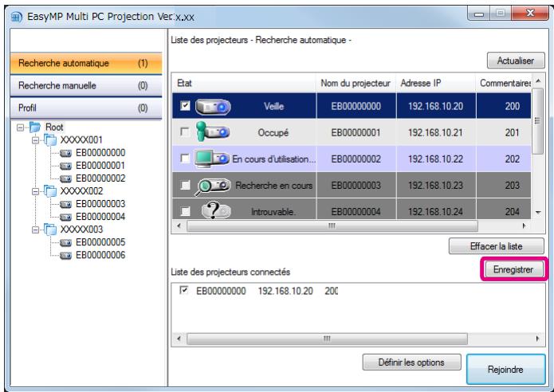Check the Occupé projector row checkbox
The width and height of the screenshot is (554, 392).
coord(184,132)
